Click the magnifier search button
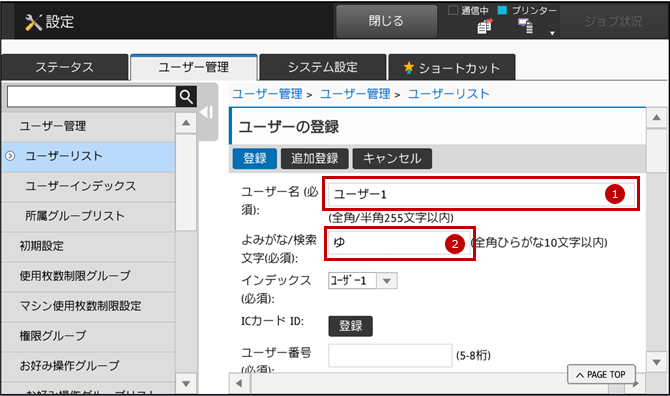Image resolution: width=670 pixels, height=396 pixels. point(186,97)
